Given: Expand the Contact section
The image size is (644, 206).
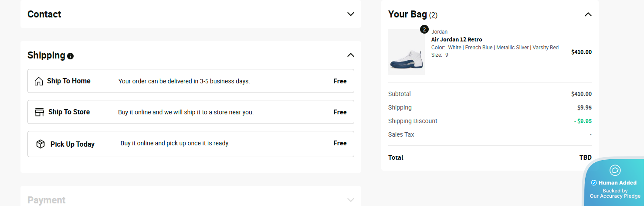Looking at the screenshot, I should [x=350, y=14].
